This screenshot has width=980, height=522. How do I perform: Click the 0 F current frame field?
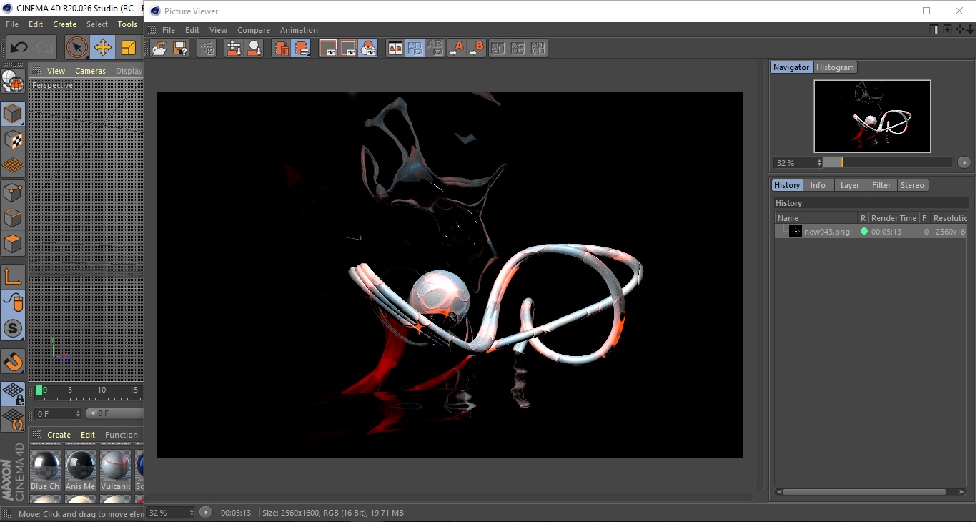(59, 414)
